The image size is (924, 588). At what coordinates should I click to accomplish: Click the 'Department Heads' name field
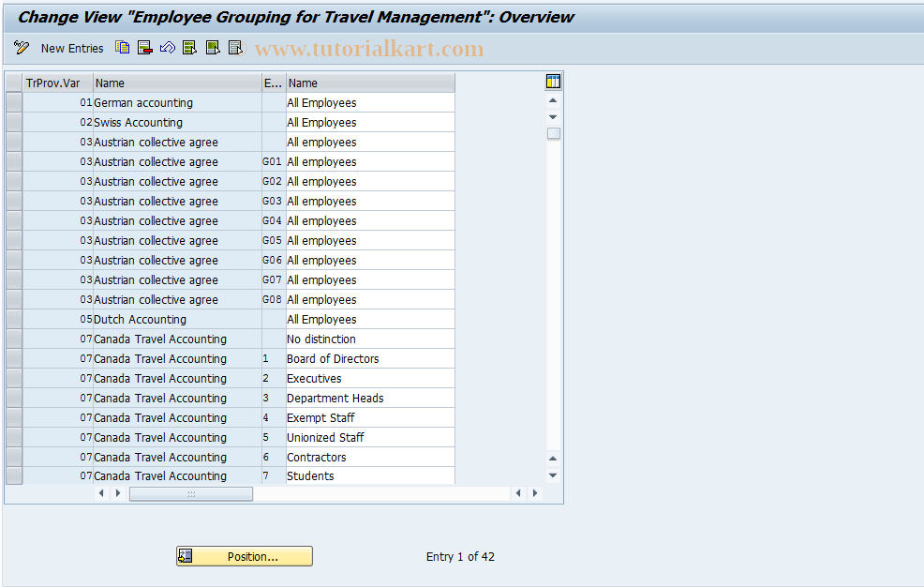370,398
